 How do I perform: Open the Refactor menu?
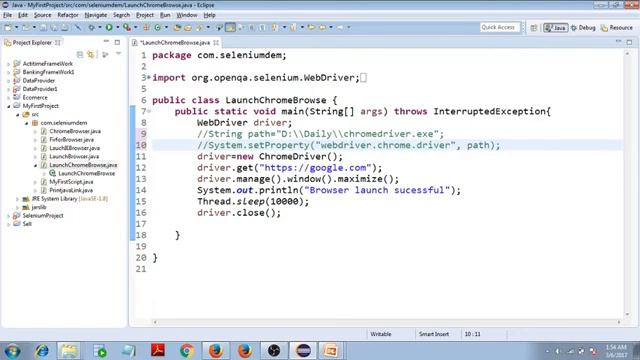[68, 15]
